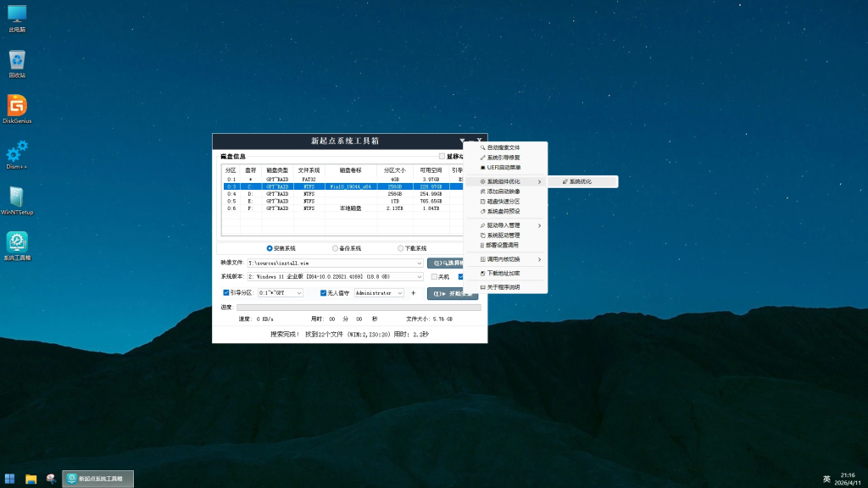Viewport: 868px width, 488px height.
Task: Click the 回收站 recycle bin icon
Action: coord(17,62)
